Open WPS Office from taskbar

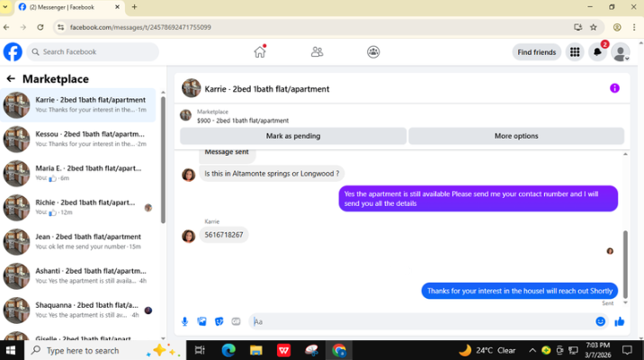pos(284,350)
